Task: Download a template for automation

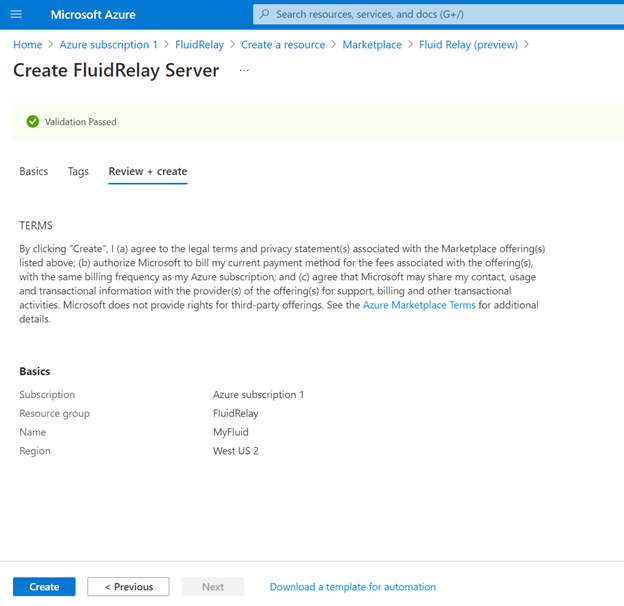Action: 353,587
